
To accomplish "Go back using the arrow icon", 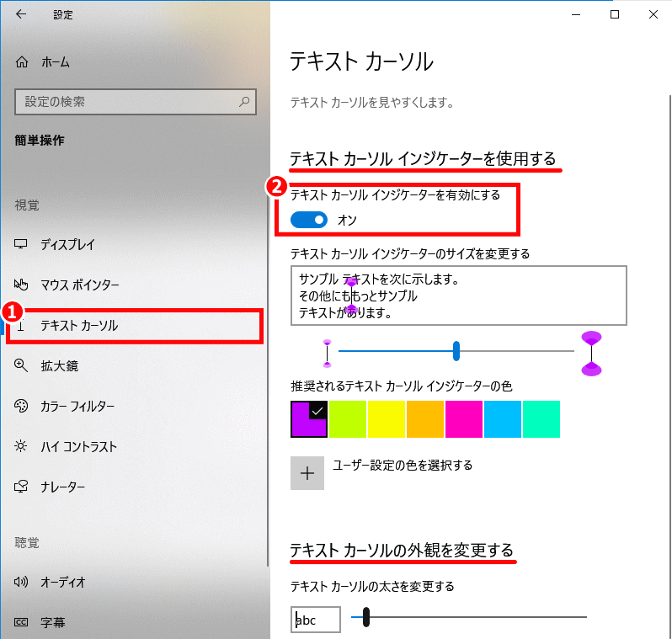I will pyautogui.click(x=21, y=14).
